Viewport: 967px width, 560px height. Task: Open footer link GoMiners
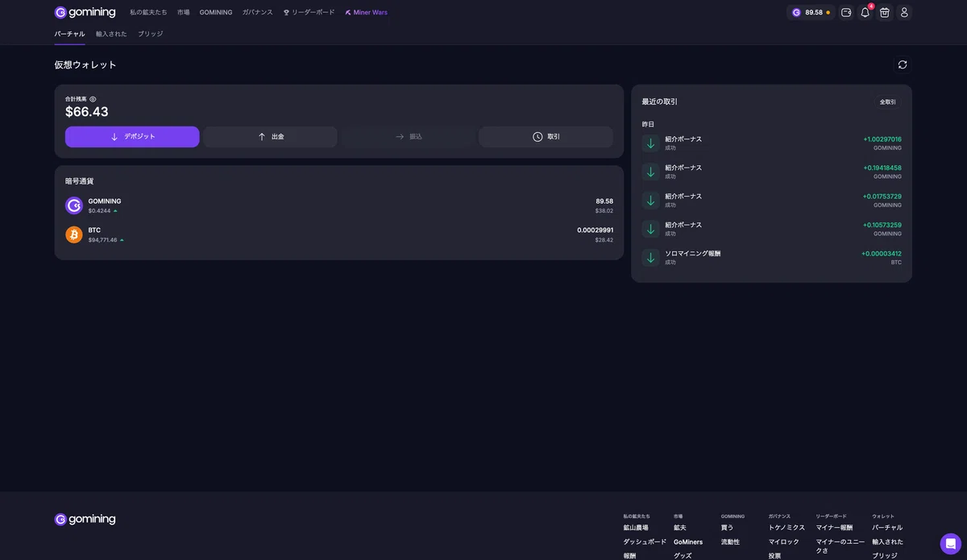[x=688, y=542]
